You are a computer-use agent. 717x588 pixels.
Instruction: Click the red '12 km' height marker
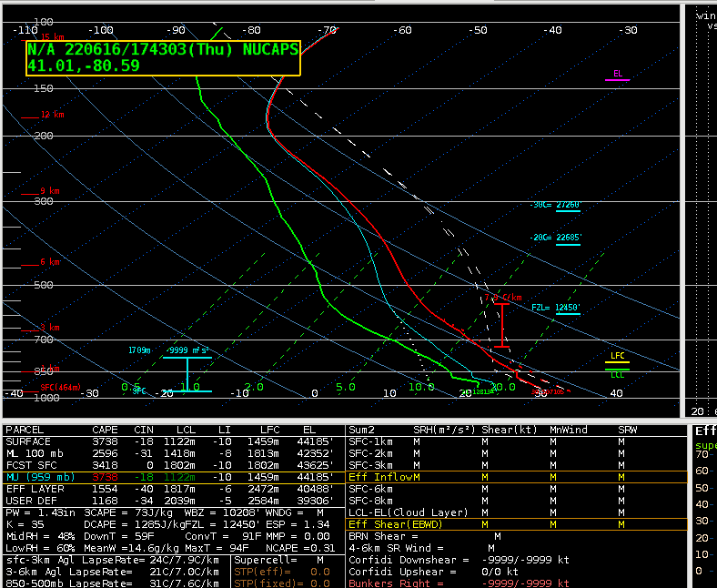pyautogui.click(x=52, y=115)
